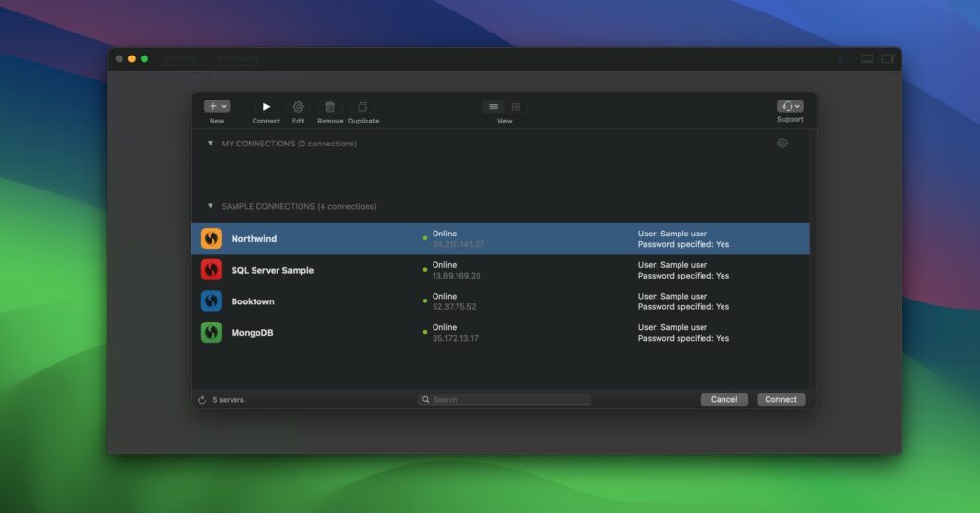Click the refresh servers icon
The height and width of the screenshot is (513, 980).
tap(202, 400)
